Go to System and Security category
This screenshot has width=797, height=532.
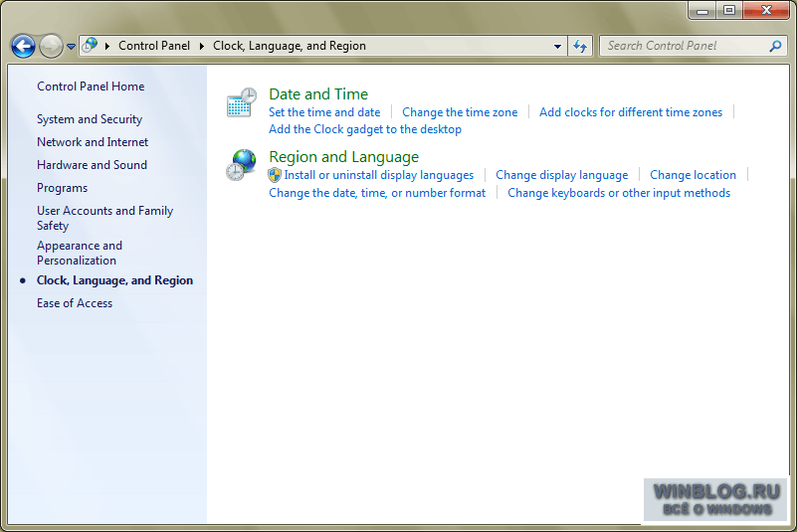click(90, 119)
